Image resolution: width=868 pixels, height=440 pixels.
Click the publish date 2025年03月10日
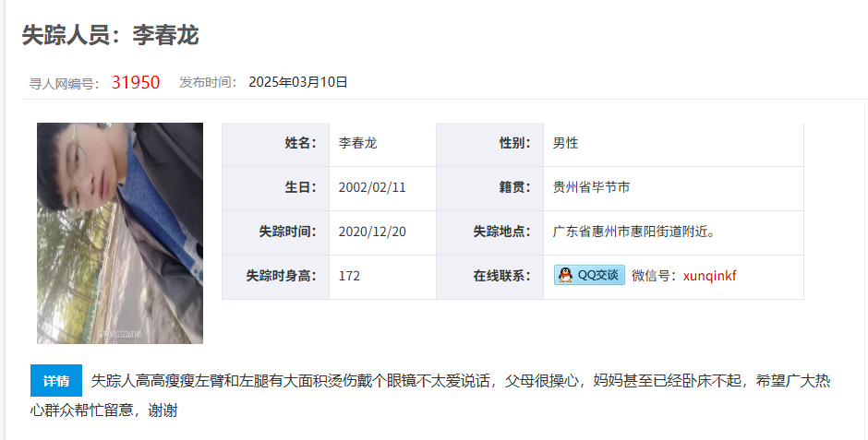[x=297, y=82]
